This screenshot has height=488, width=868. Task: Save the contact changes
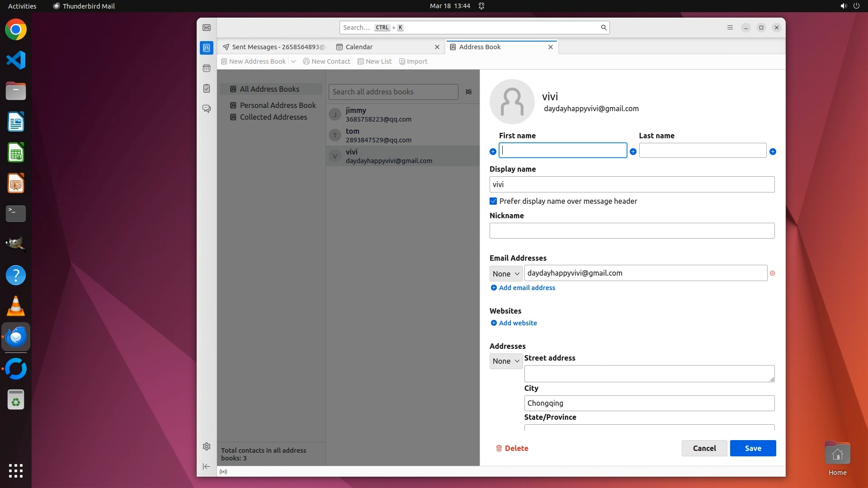click(x=753, y=448)
